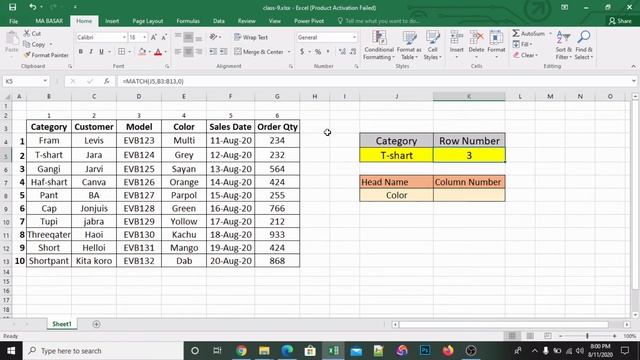Switch to Page Layout tab
Screen dimensions: 640x360
tap(148, 21)
